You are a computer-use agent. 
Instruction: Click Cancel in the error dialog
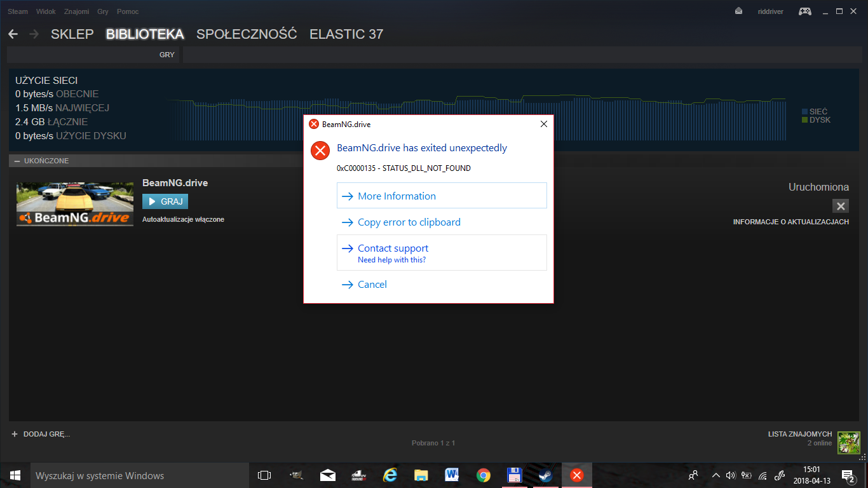pyautogui.click(x=442, y=285)
